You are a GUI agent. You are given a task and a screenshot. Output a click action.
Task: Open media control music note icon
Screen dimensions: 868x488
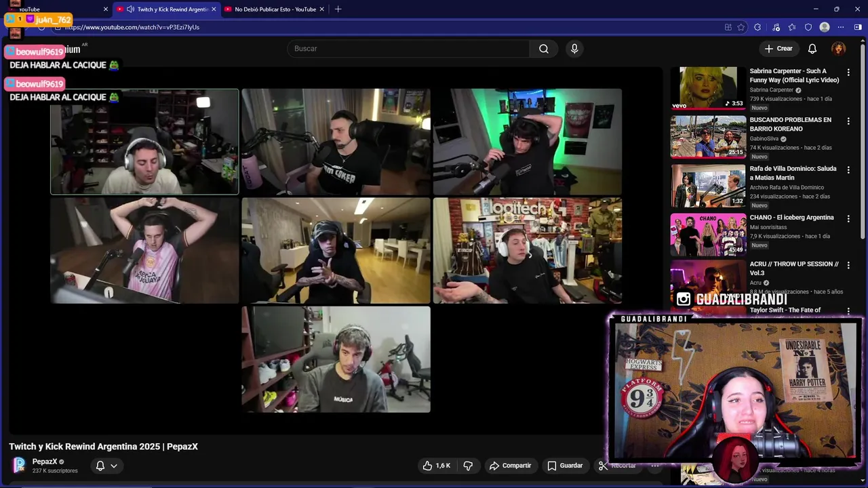[776, 27]
